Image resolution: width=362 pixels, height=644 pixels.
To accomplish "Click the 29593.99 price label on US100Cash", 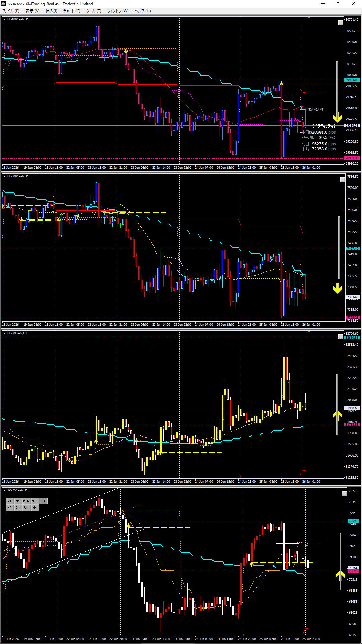I will click(314, 110).
